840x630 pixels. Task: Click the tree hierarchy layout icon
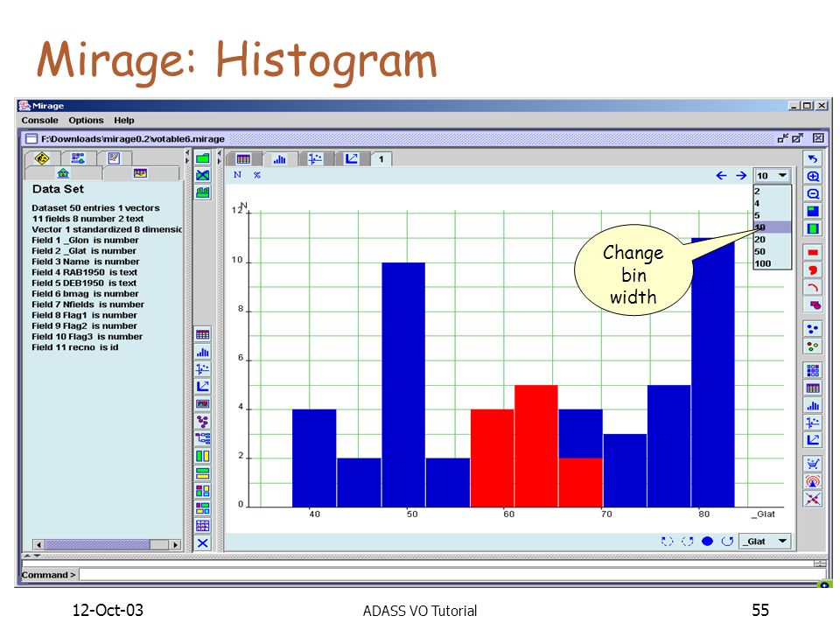[x=202, y=438]
